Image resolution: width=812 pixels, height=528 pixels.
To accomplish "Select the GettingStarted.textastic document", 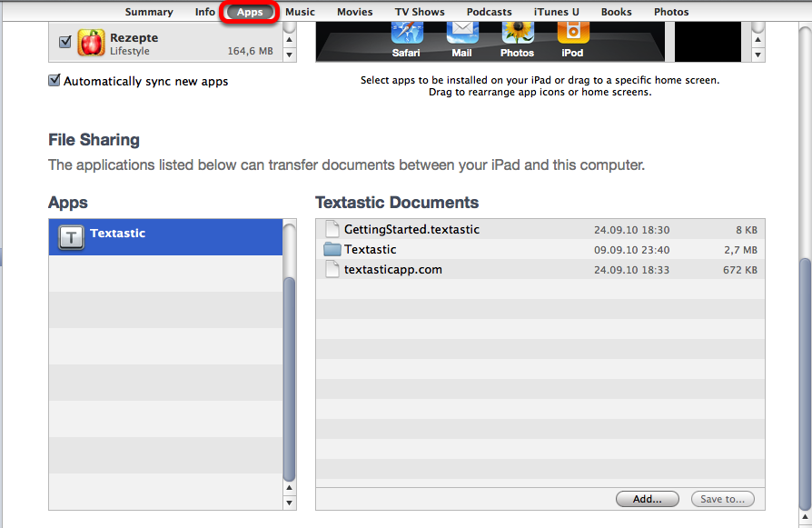I will pos(540,229).
